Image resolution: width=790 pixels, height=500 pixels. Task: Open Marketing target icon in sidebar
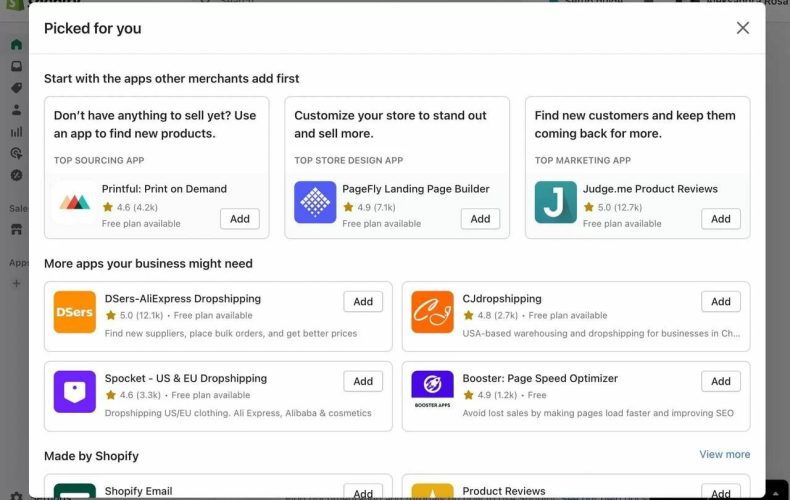point(17,153)
